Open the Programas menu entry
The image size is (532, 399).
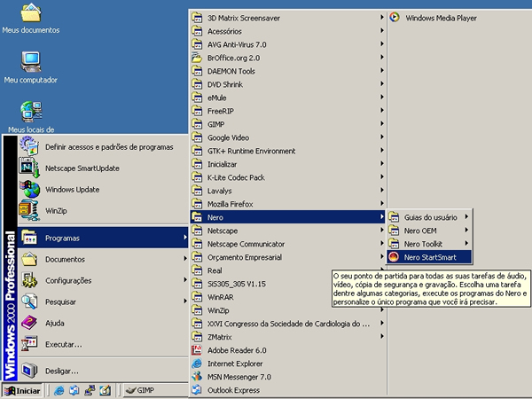pos(103,238)
